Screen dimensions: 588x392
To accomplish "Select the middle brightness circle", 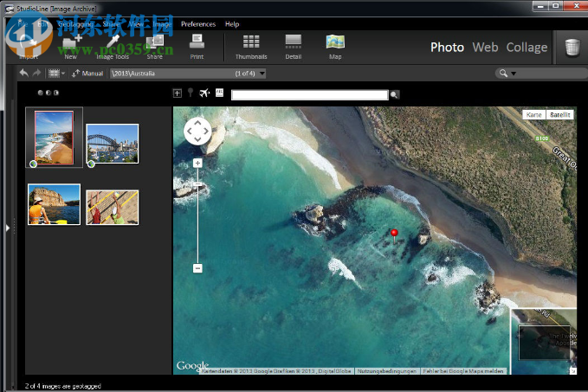I will click(48, 93).
